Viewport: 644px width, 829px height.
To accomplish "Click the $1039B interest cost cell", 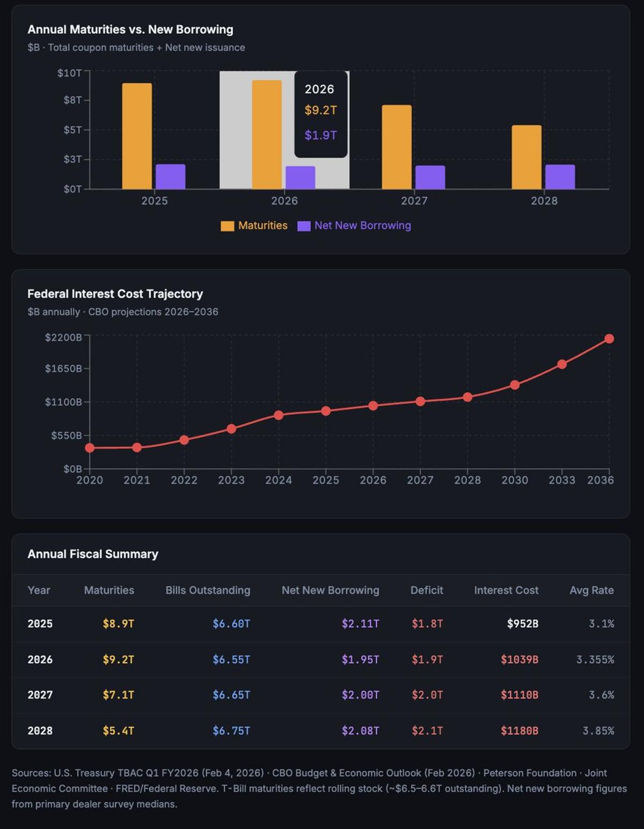I will pos(519,659).
